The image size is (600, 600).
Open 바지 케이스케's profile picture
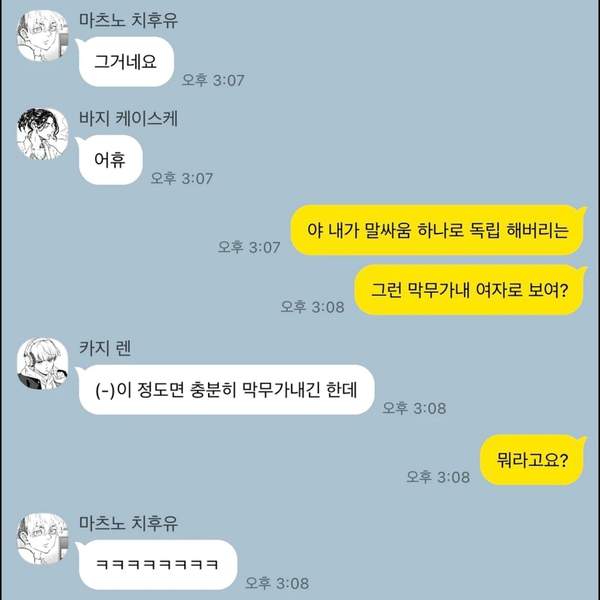(x=42, y=134)
